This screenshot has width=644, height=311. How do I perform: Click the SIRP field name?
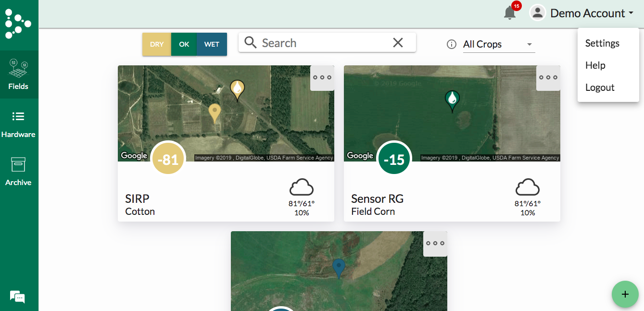click(138, 199)
